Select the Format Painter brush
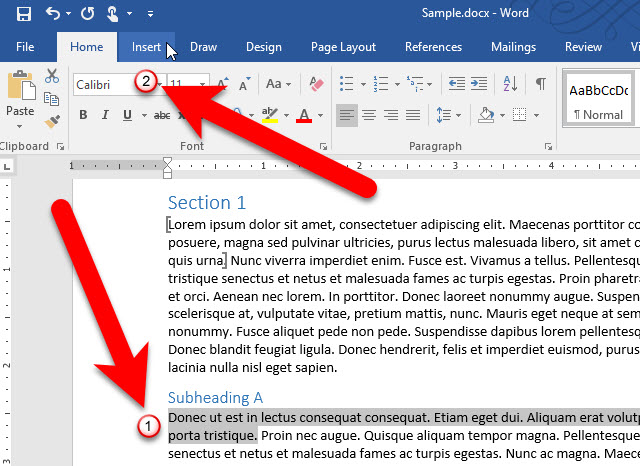Viewport: 640px width, 466px height. (x=52, y=121)
